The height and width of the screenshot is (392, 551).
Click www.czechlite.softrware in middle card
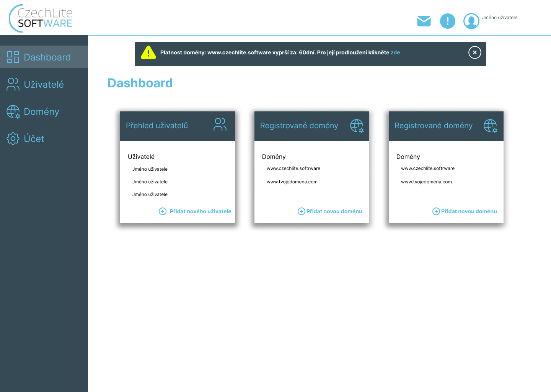coord(293,168)
